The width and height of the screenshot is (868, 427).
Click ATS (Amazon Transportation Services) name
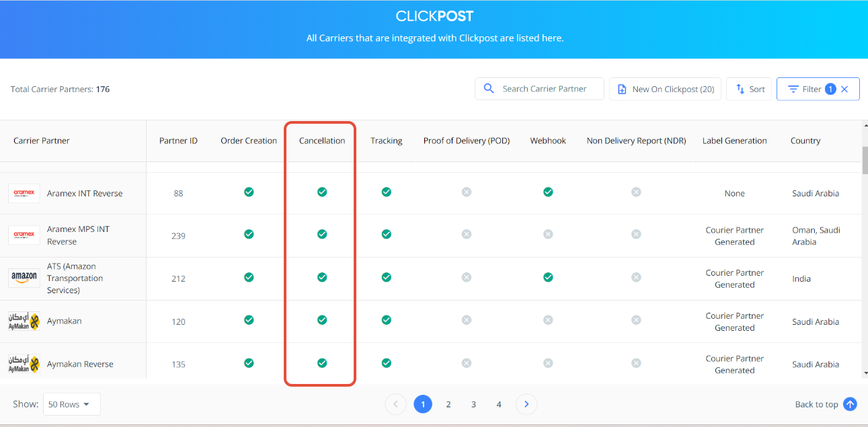pyautogui.click(x=75, y=278)
